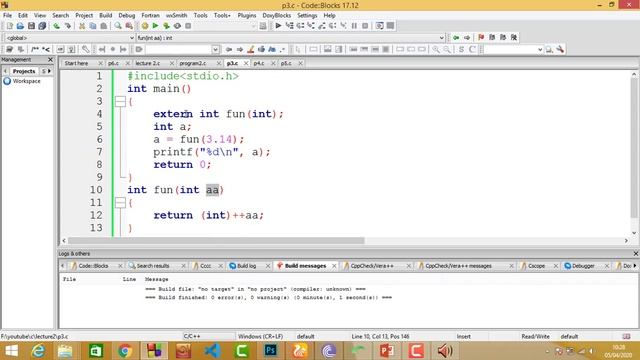The height and width of the screenshot is (360, 640).
Task: Click in the search text input field
Action: (x=178, y=49)
